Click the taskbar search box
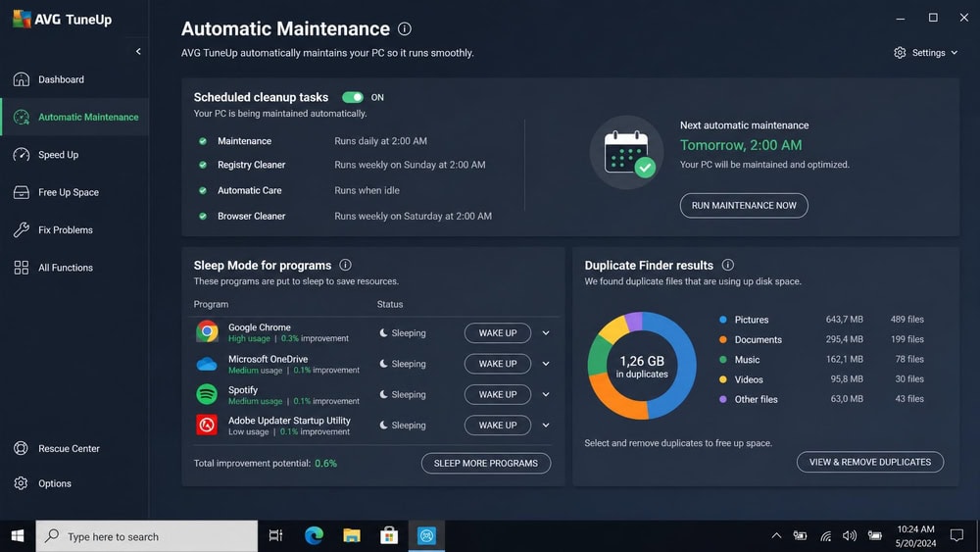 (146, 536)
